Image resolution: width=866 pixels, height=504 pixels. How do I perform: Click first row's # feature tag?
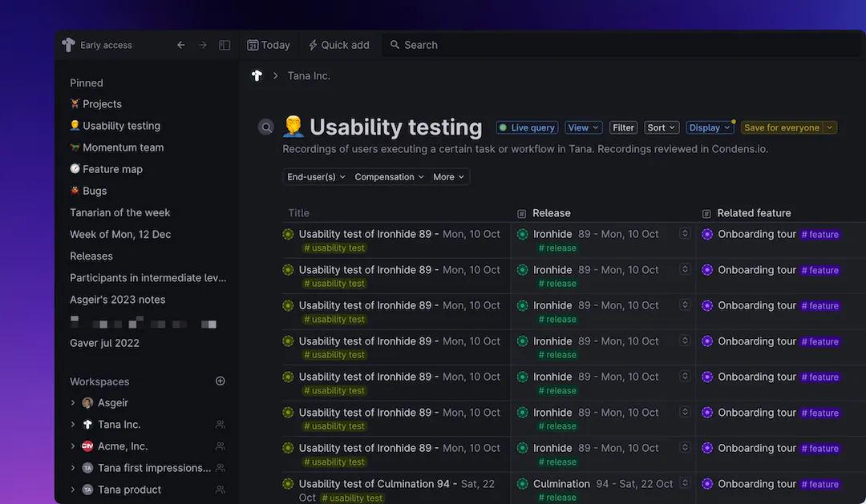click(820, 235)
